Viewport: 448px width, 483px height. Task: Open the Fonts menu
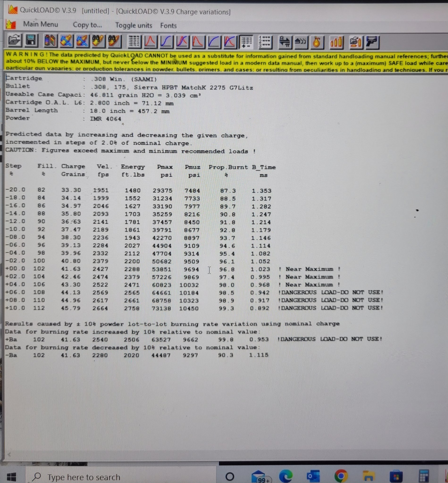[x=168, y=25]
